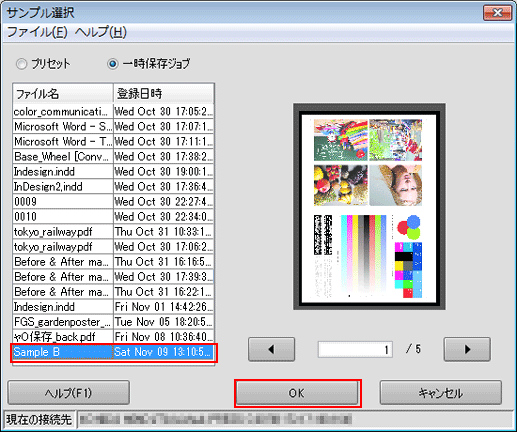
Task: Select the Sample B job row
Action: click(x=113, y=352)
